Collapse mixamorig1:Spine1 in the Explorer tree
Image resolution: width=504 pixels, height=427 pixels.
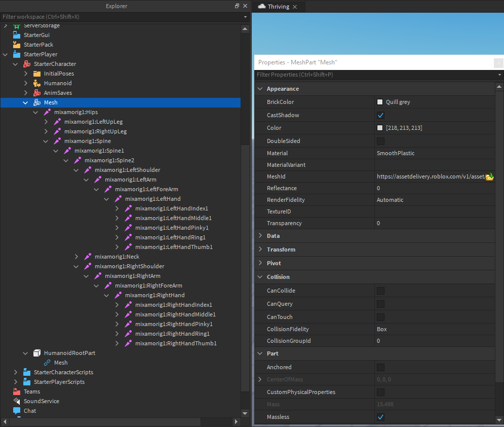click(x=56, y=150)
